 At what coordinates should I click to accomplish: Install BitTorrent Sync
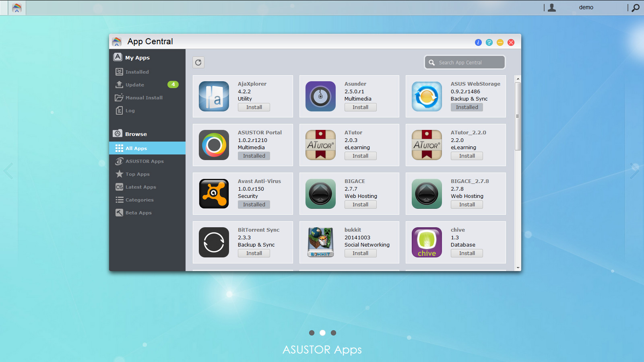[x=254, y=253]
